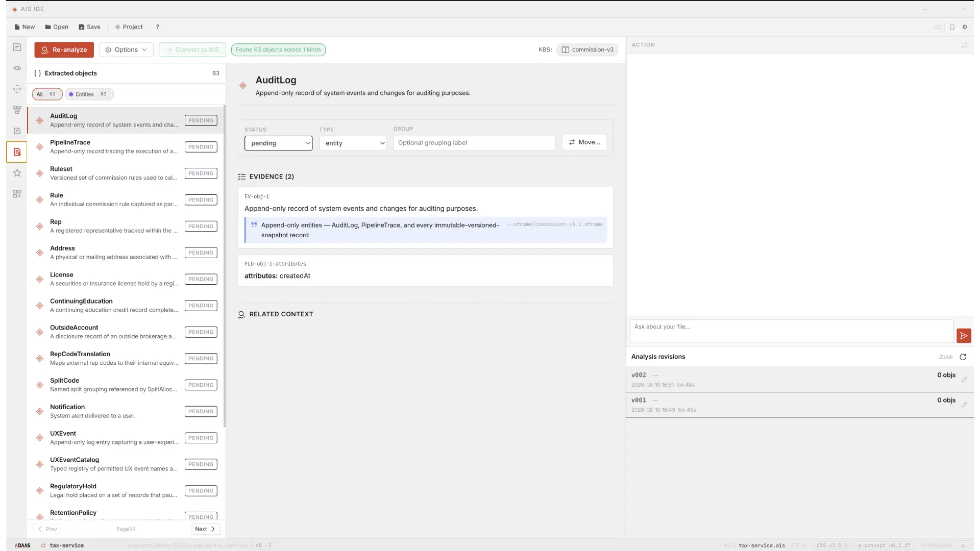Click the Convert to AIS button
Viewport: 980px width, 551px height.
(x=192, y=49)
